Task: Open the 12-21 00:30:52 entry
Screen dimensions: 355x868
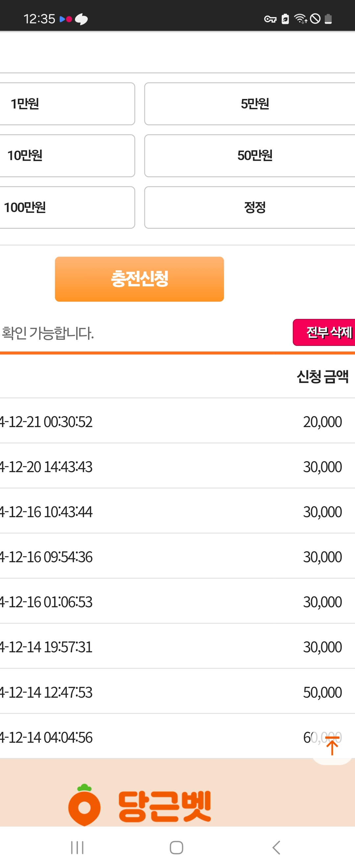Action: tap(177, 421)
